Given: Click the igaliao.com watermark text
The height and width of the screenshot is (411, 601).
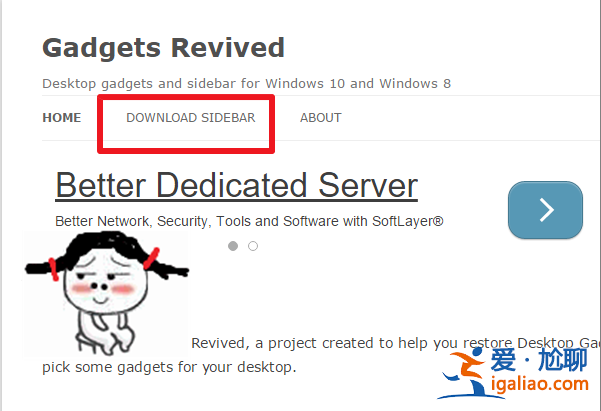Looking at the screenshot, I should (540, 383).
